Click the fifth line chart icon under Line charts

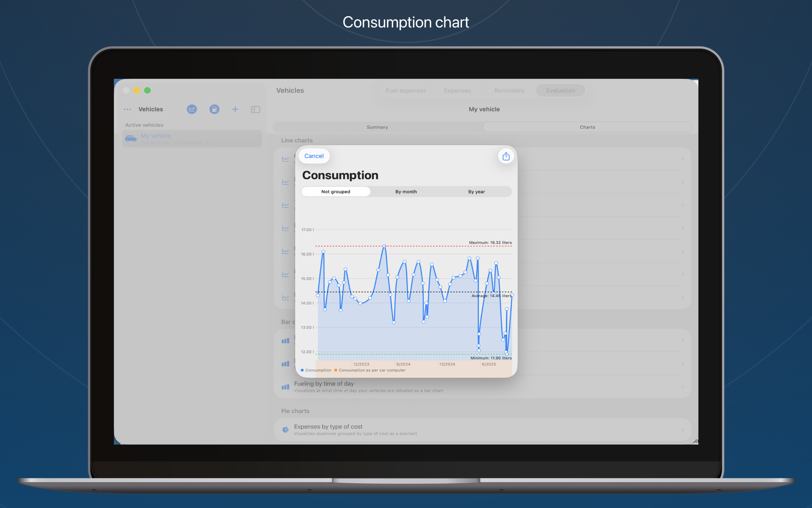[285, 251]
